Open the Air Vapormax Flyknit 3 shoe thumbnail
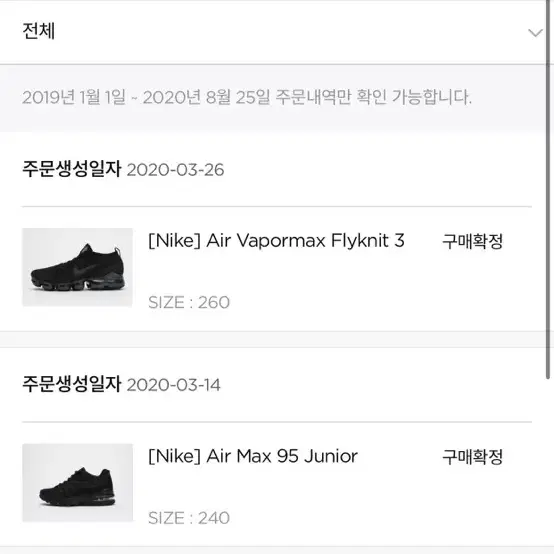 pos(77,267)
